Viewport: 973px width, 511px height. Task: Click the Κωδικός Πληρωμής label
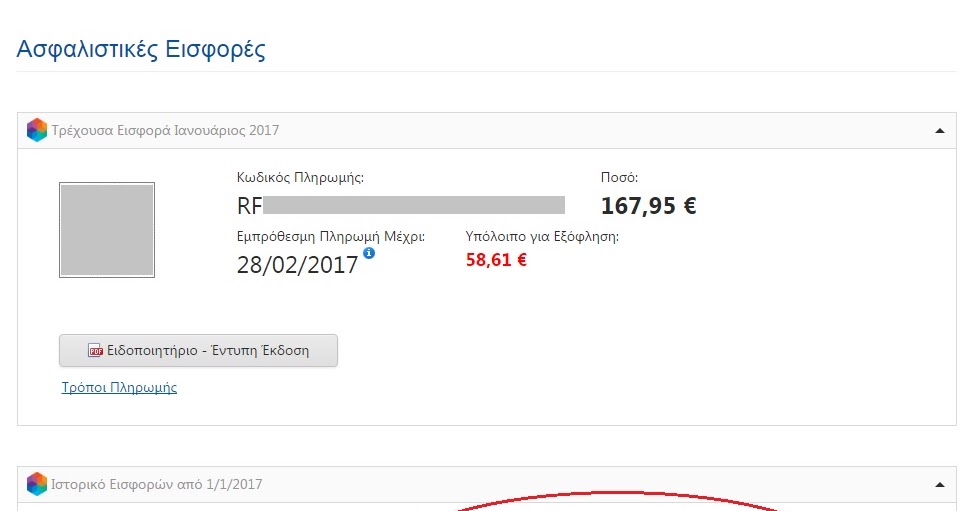(300, 178)
